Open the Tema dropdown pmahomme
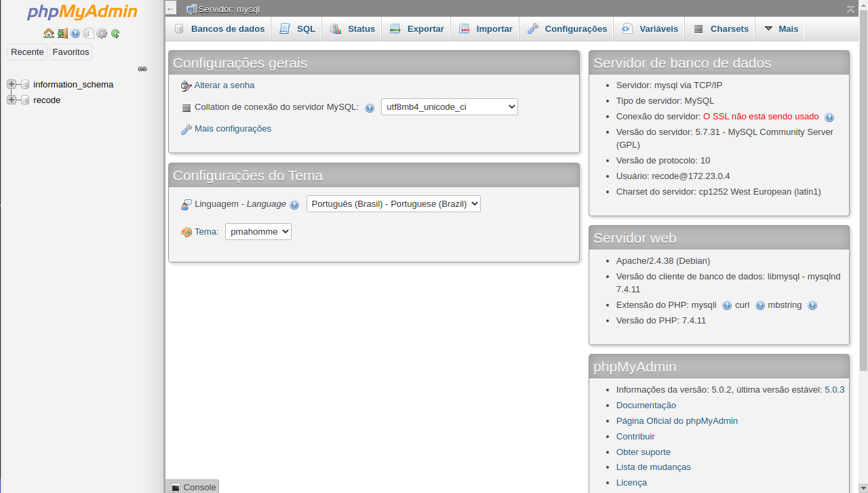This screenshot has height=493, width=868. click(x=258, y=231)
